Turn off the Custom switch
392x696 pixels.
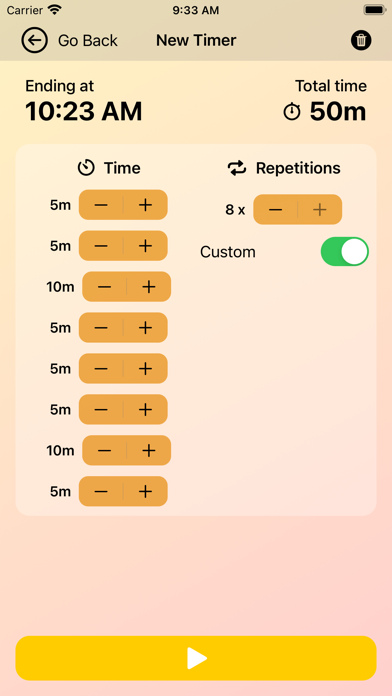tap(344, 252)
